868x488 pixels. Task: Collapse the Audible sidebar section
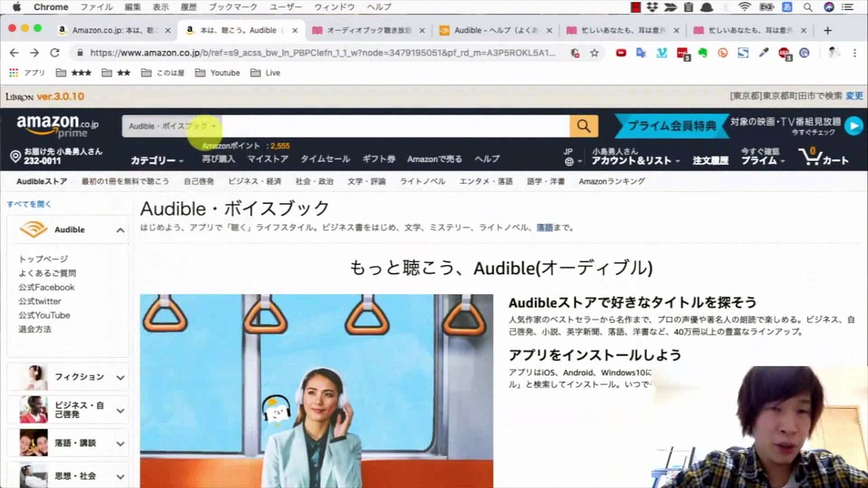[x=120, y=230]
